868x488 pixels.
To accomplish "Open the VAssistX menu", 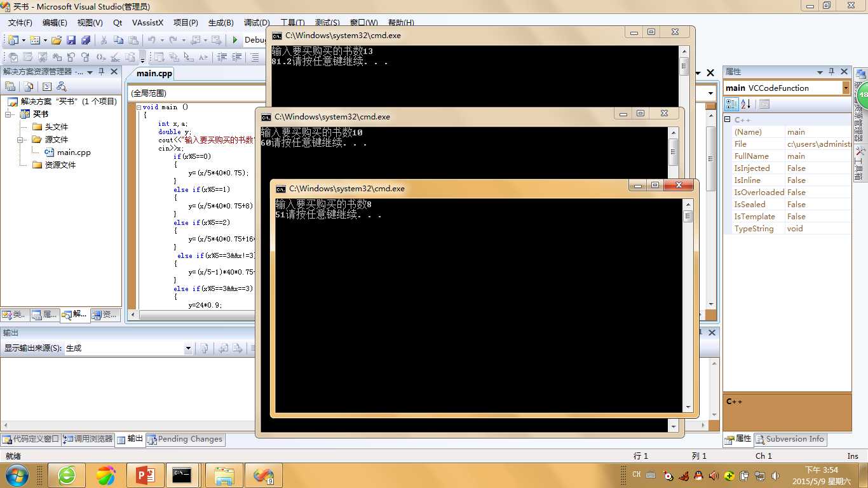I will [x=147, y=22].
